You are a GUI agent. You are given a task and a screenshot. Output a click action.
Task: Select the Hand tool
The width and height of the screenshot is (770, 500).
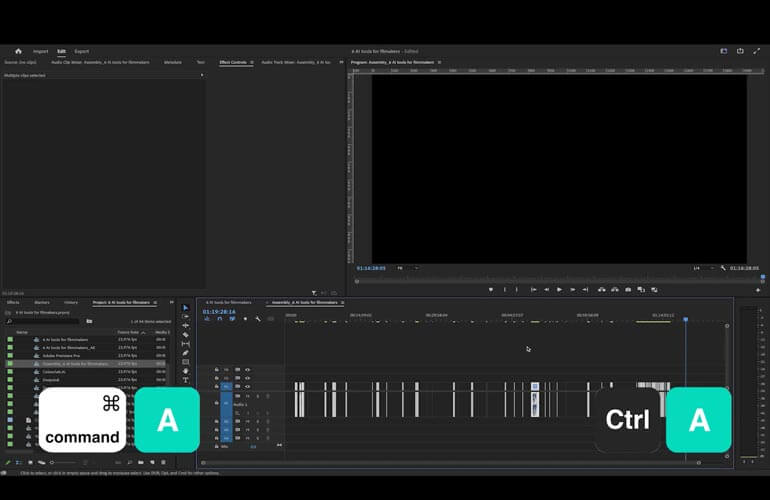click(186, 371)
